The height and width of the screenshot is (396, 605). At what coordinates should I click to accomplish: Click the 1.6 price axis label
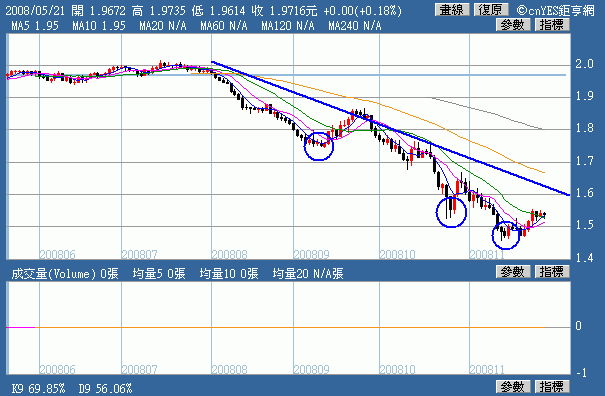coord(584,193)
